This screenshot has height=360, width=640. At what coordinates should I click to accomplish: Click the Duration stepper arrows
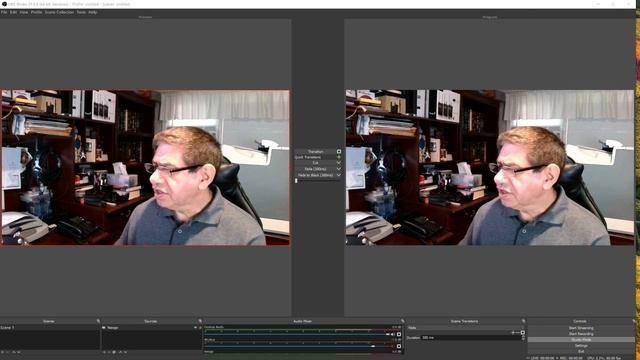tap(523, 338)
